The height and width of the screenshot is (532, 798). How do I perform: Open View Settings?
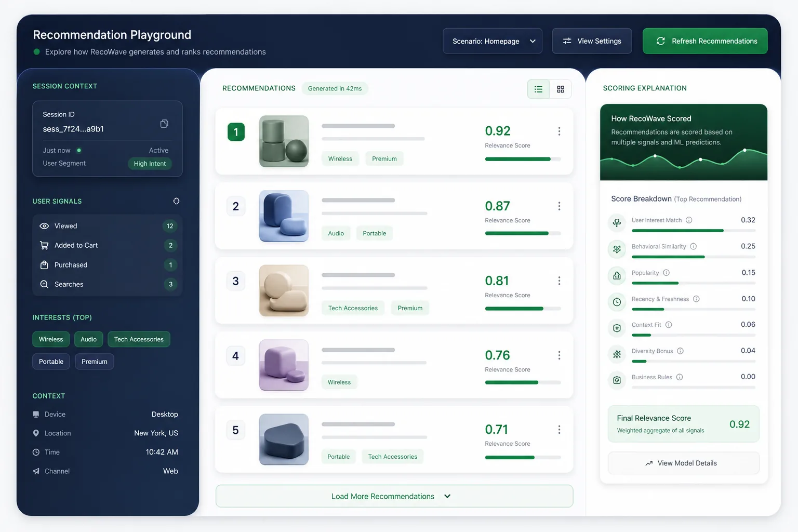pyautogui.click(x=592, y=41)
